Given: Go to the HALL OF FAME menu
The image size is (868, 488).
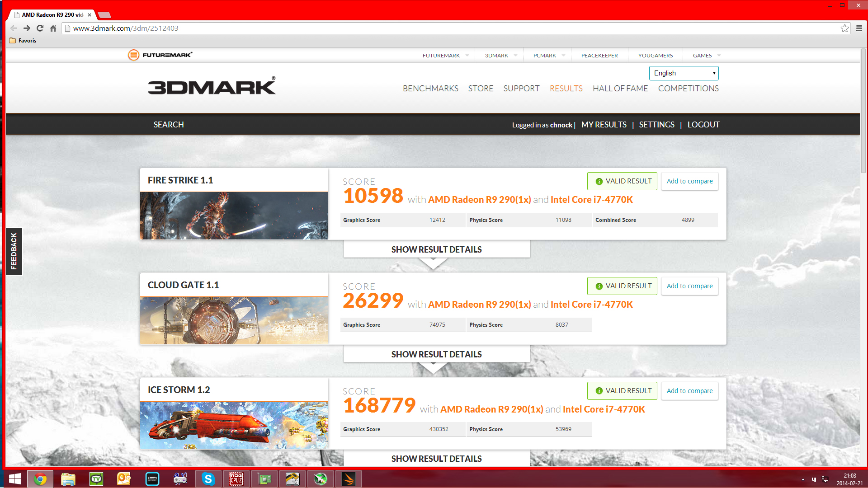Looking at the screenshot, I should [x=620, y=89].
